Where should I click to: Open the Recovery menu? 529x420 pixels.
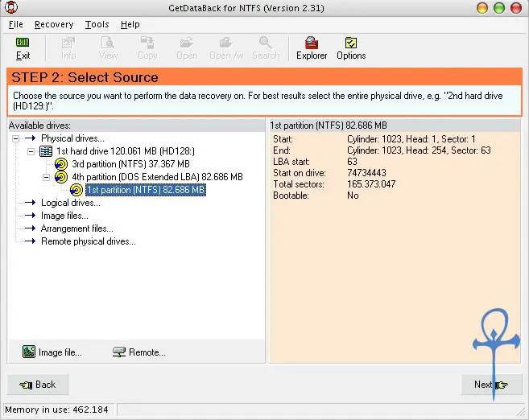coord(54,25)
